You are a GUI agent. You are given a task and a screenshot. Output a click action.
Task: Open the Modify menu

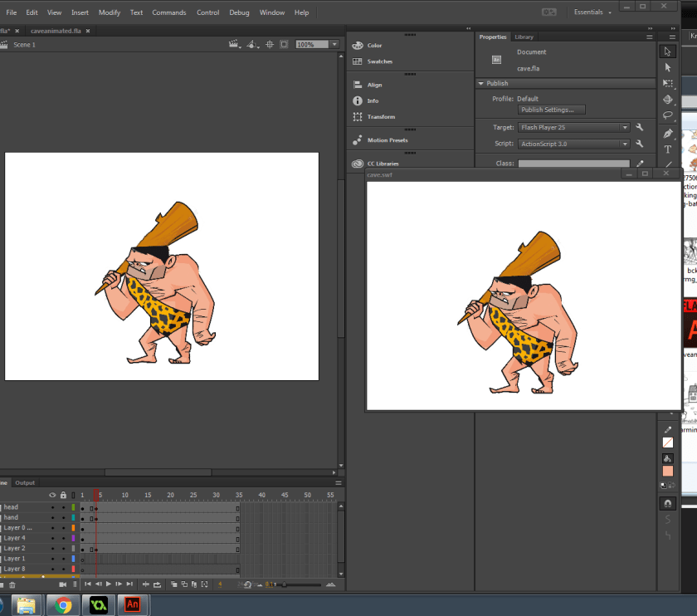tap(110, 12)
